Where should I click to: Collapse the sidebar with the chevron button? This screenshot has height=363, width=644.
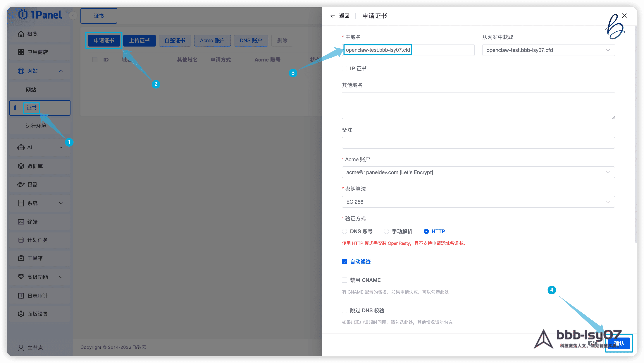coord(73,16)
